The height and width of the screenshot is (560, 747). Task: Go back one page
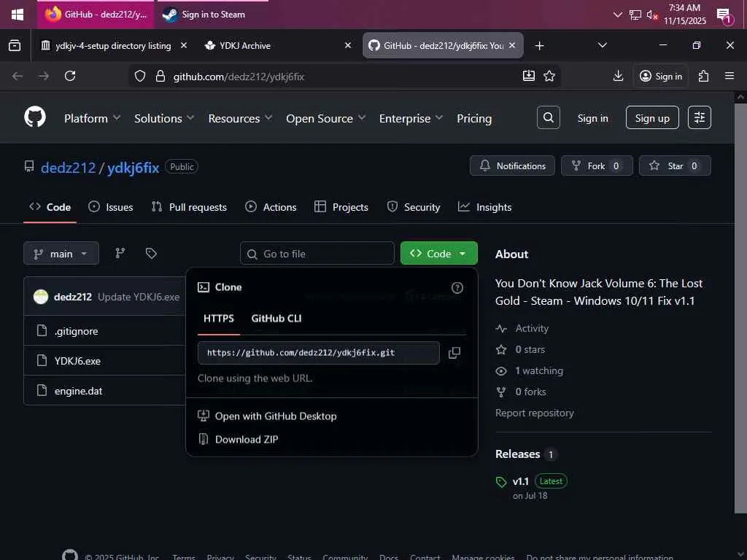tap(18, 76)
